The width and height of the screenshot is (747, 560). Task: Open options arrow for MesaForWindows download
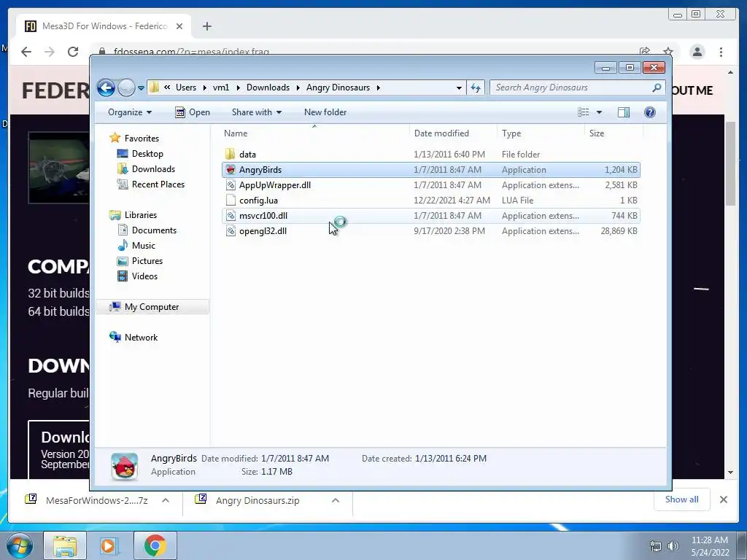tap(166, 500)
